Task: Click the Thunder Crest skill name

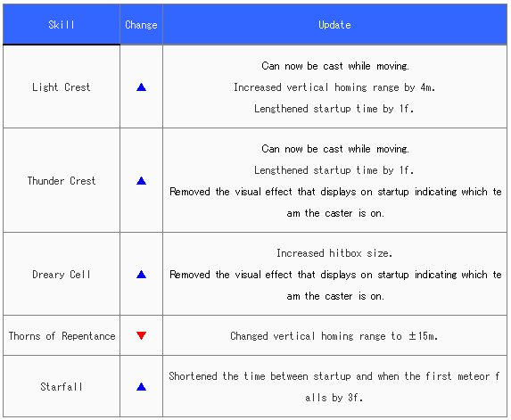Action: click(62, 181)
